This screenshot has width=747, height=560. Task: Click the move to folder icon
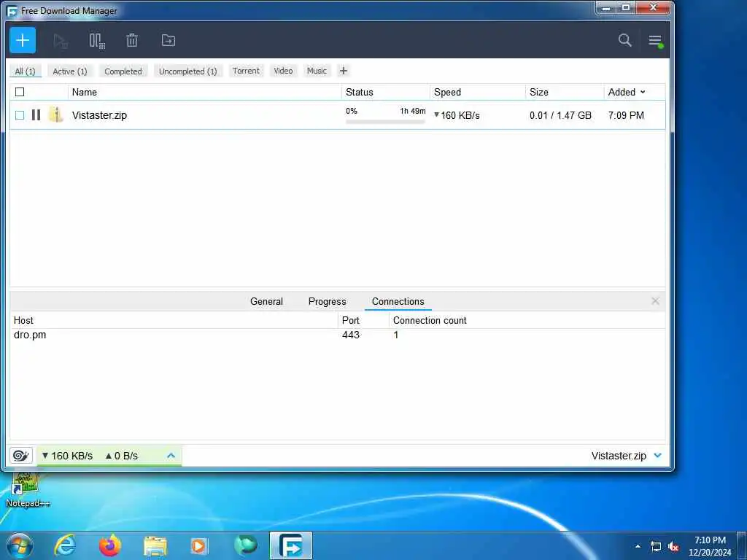(x=169, y=41)
